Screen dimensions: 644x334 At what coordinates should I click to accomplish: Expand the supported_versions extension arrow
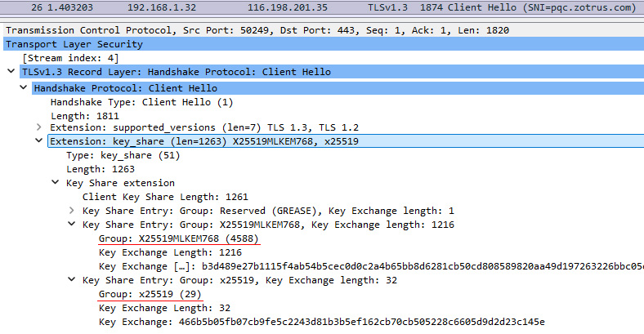click(39, 128)
